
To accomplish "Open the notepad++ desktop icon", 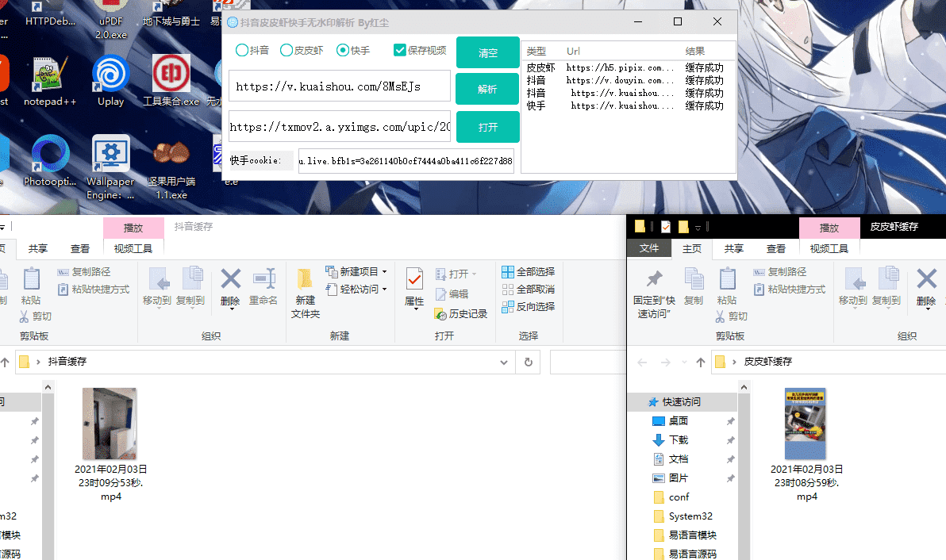I will tap(50, 76).
